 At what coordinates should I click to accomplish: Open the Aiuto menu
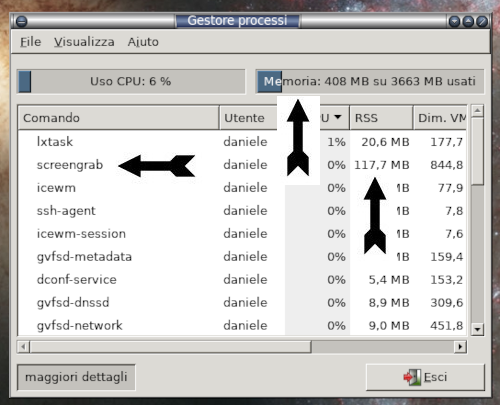[x=143, y=42]
